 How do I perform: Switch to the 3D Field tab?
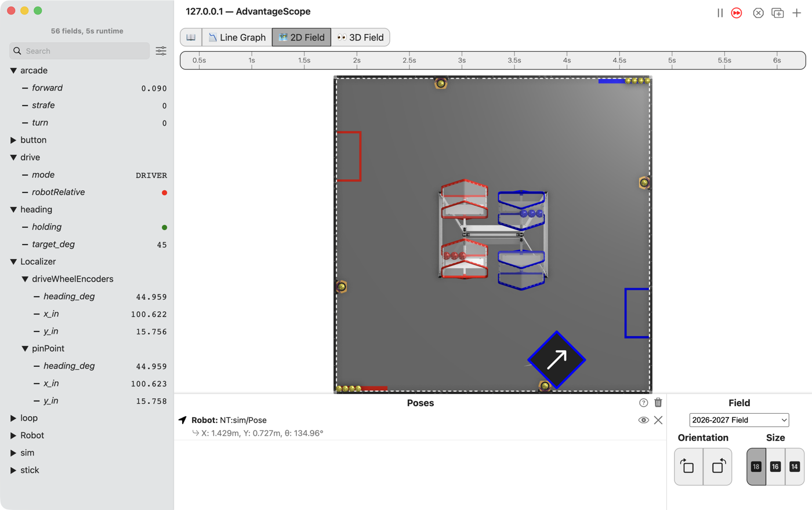tap(360, 37)
